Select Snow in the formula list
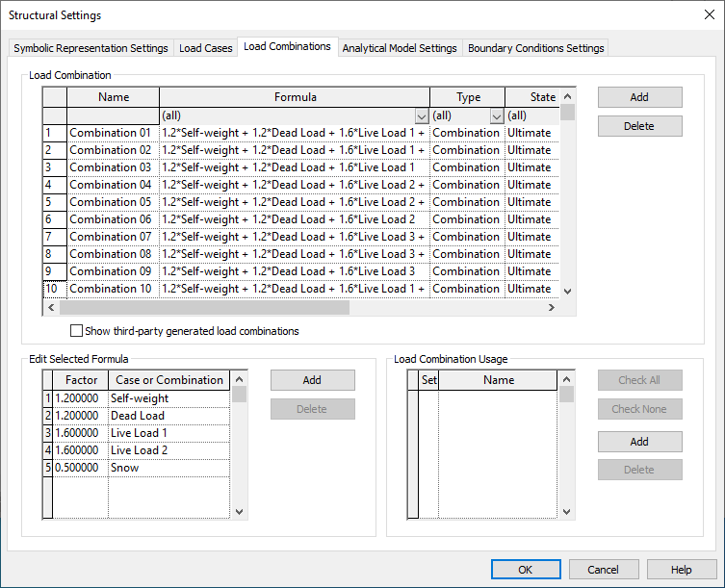This screenshot has width=725, height=588. tap(124, 468)
